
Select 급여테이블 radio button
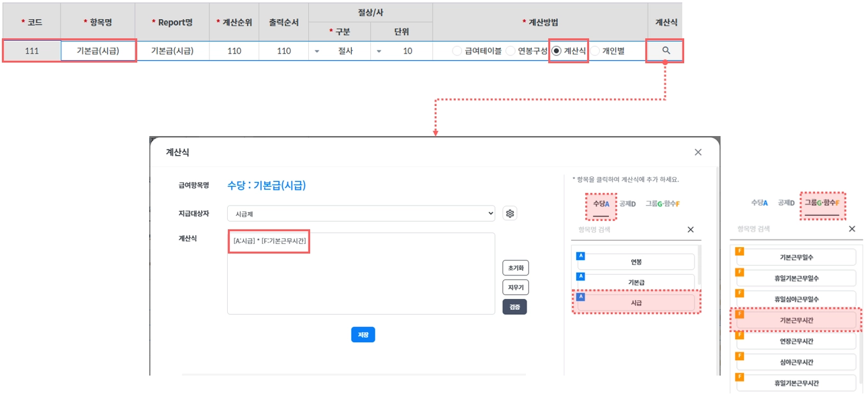pos(457,51)
